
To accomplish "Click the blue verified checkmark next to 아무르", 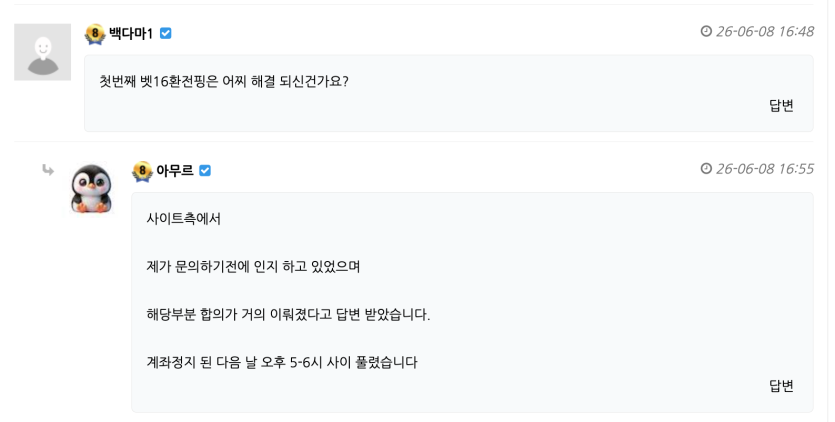I will (x=205, y=171).
